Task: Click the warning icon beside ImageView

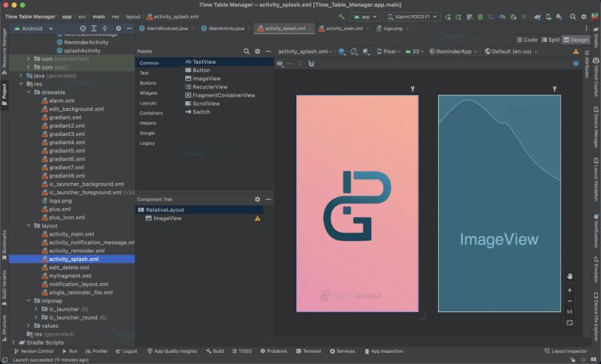Action: point(257,218)
